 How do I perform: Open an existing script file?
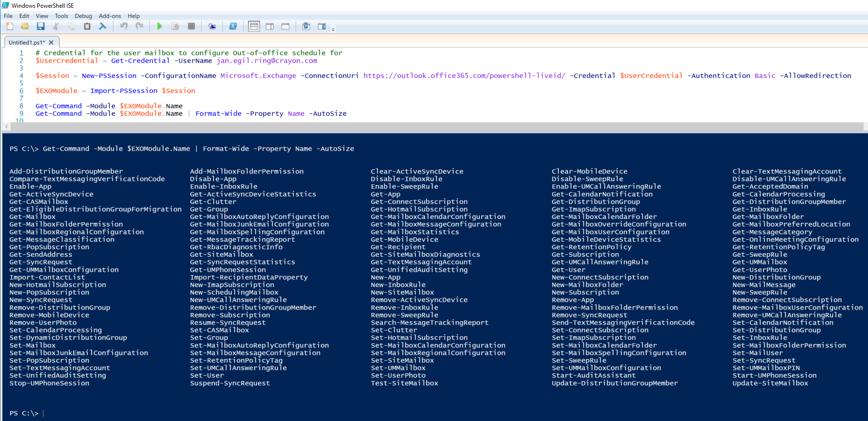pos(25,26)
